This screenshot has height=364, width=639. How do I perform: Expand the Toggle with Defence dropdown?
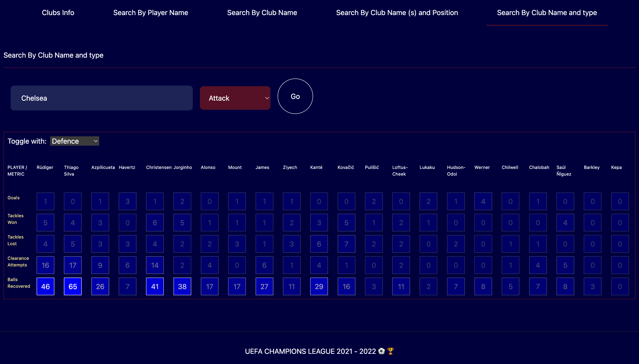75,141
